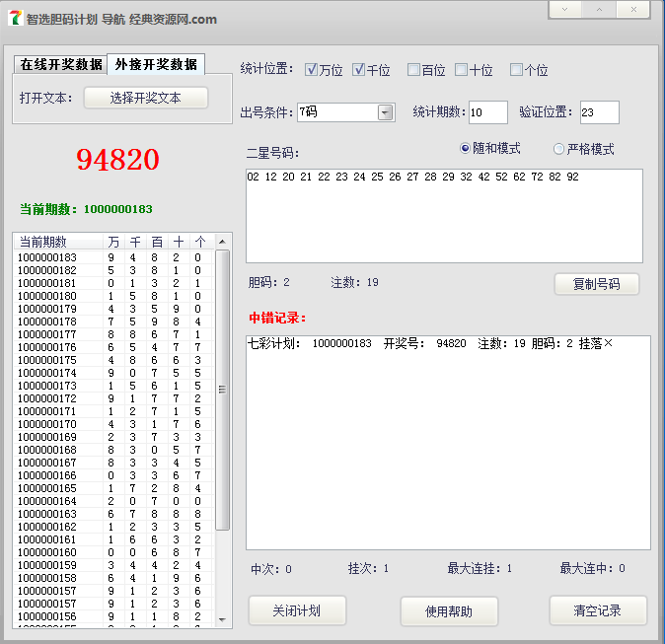This screenshot has height=644, width=665.
Task: Select row 1000000165 in draw list
Action: (x=113, y=488)
